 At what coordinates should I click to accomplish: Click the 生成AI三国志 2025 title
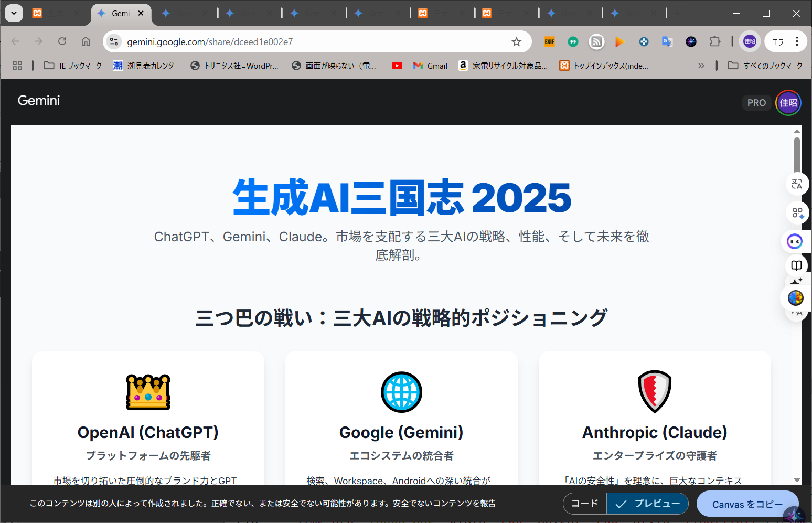[x=402, y=198]
